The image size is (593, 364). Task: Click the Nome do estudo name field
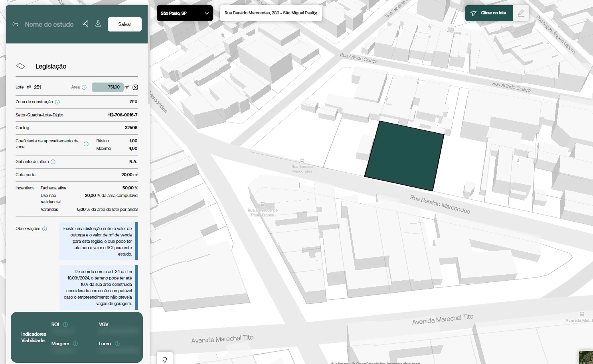click(49, 24)
